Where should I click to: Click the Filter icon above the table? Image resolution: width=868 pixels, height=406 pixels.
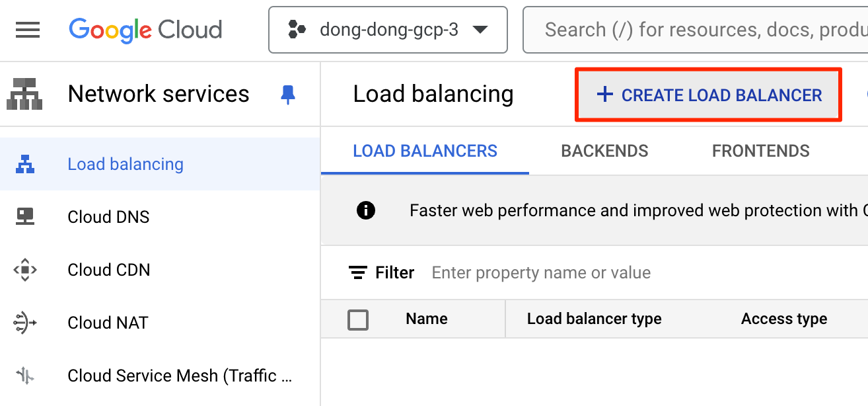point(358,272)
